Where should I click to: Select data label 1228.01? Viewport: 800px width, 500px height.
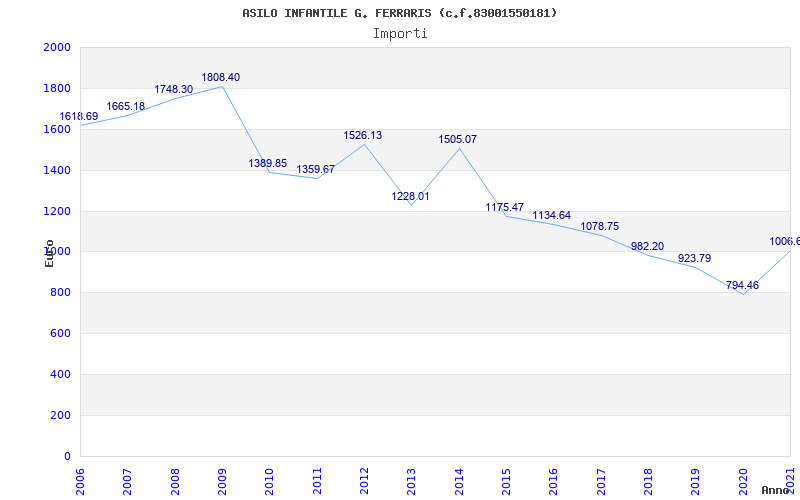point(410,196)
